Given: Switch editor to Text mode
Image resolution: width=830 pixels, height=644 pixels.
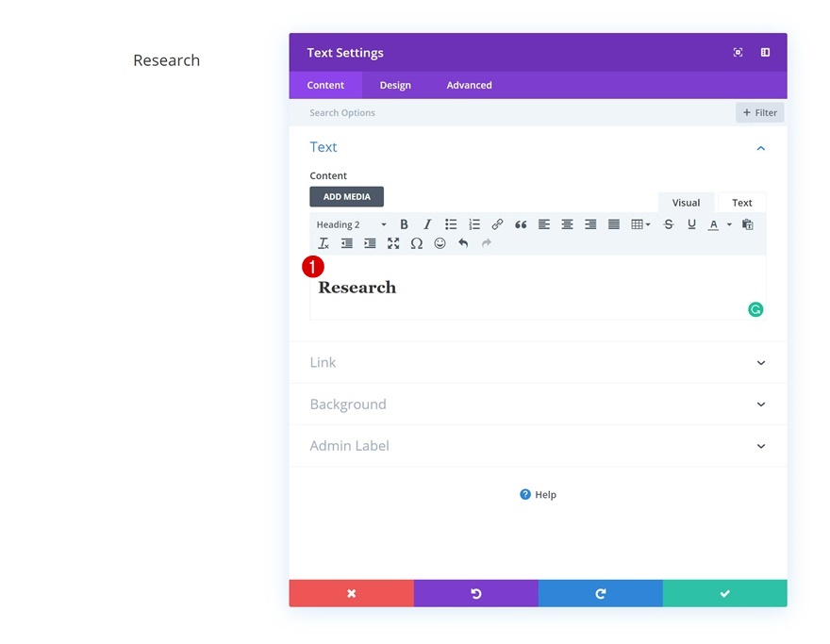Looking at the screenshot, I should [742, 203].
